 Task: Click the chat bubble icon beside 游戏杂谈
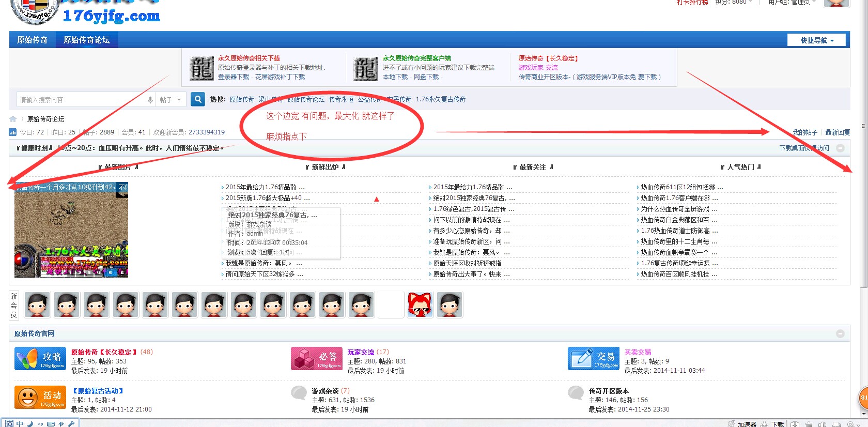click(x=299, y=393)
